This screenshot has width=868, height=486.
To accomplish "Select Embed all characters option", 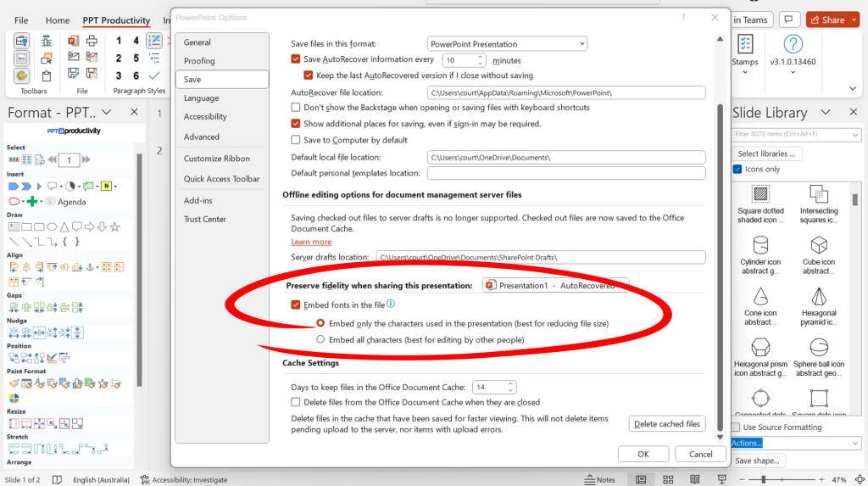I will (x=320, y=339).
